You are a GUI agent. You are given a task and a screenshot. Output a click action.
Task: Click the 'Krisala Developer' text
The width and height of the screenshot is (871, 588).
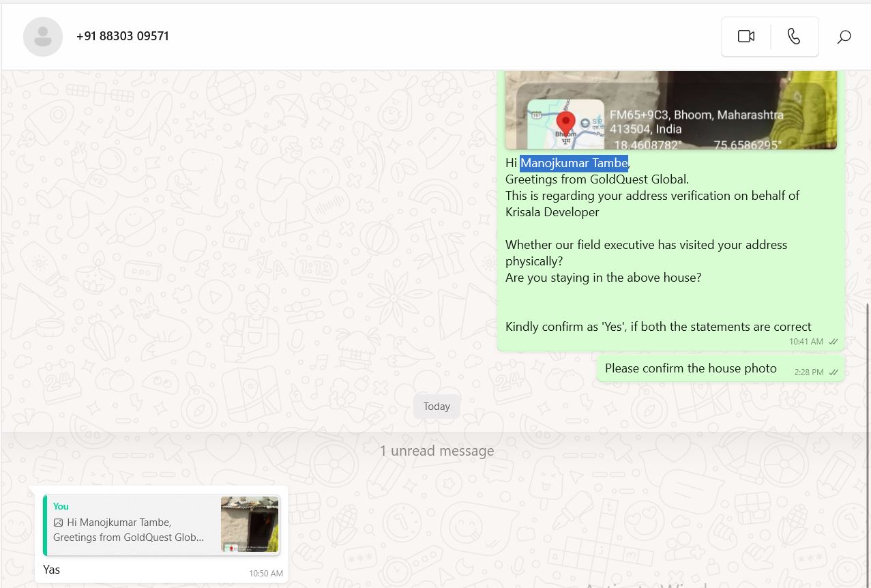(x=552, y=212)
